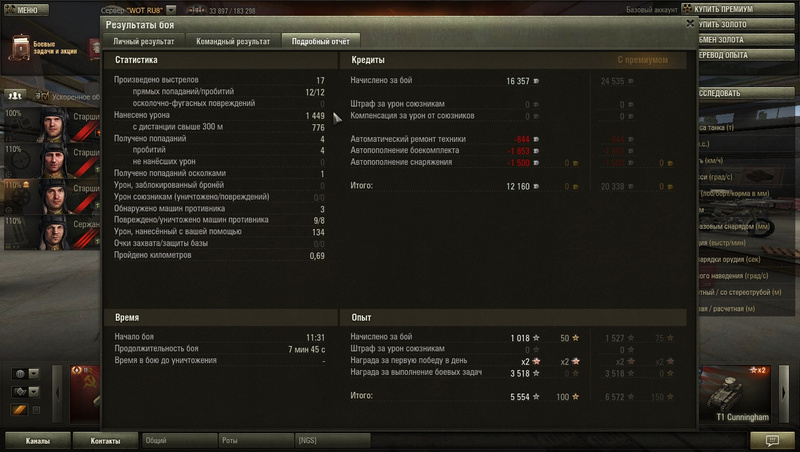Image resolution: width=800 pixels, height=452 pixels.
Task: Open the chat speech-bubble icon at bottom right
Action: (772, 440)
